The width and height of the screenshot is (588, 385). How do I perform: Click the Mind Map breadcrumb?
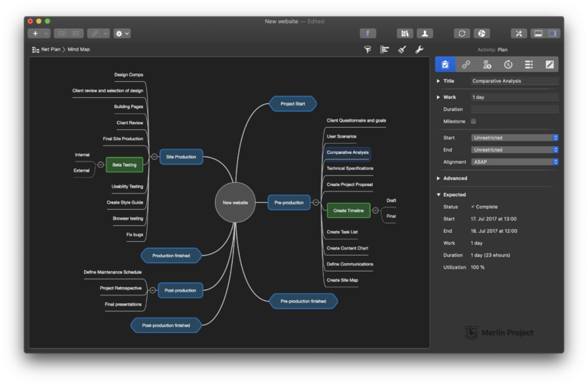(x=78, y=50)
